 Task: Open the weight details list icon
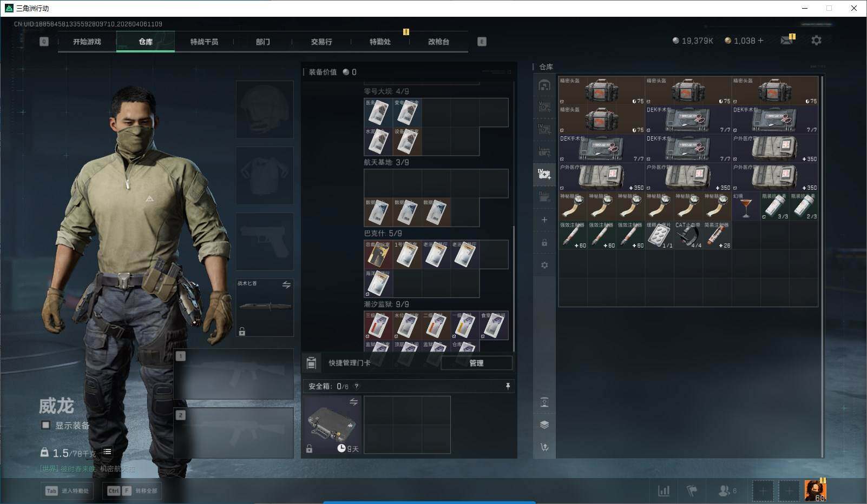click(107, 452)
